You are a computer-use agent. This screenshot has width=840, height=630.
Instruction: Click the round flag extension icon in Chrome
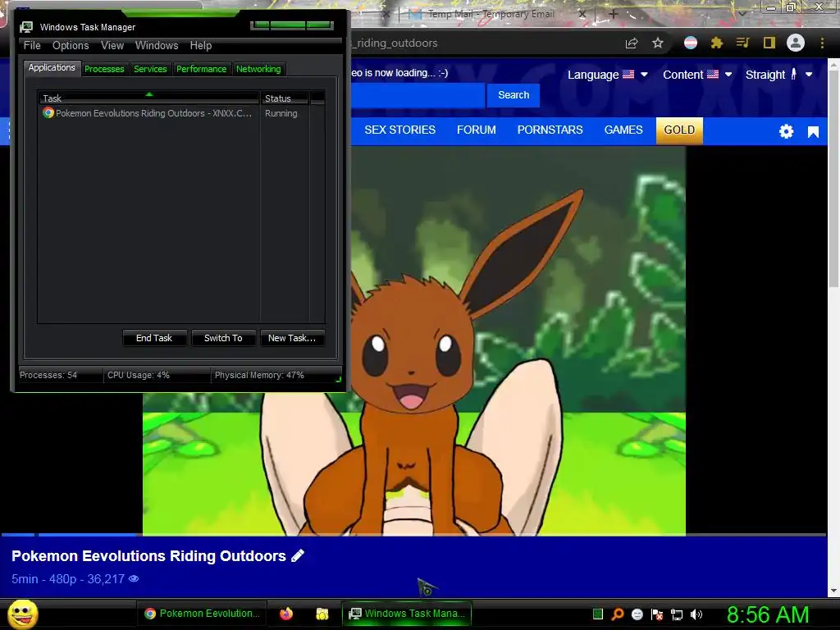[x=691, y=43]
